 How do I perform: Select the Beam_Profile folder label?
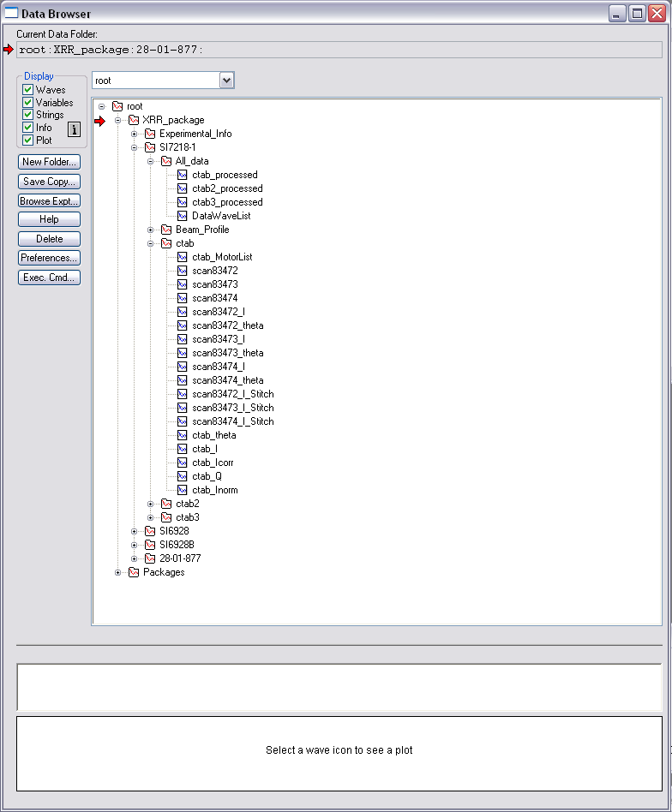click(202, 230)
